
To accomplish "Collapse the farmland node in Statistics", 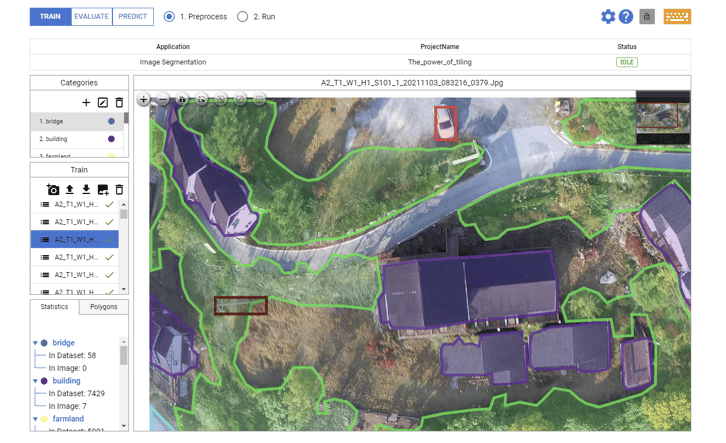I will [x=35, y=419].
